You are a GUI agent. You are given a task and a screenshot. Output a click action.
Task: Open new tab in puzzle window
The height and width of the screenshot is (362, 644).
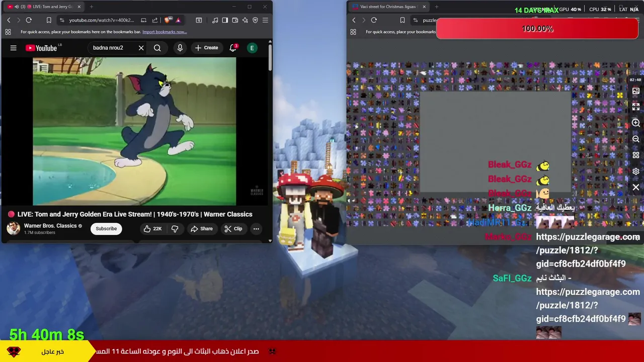pos(437,7)
